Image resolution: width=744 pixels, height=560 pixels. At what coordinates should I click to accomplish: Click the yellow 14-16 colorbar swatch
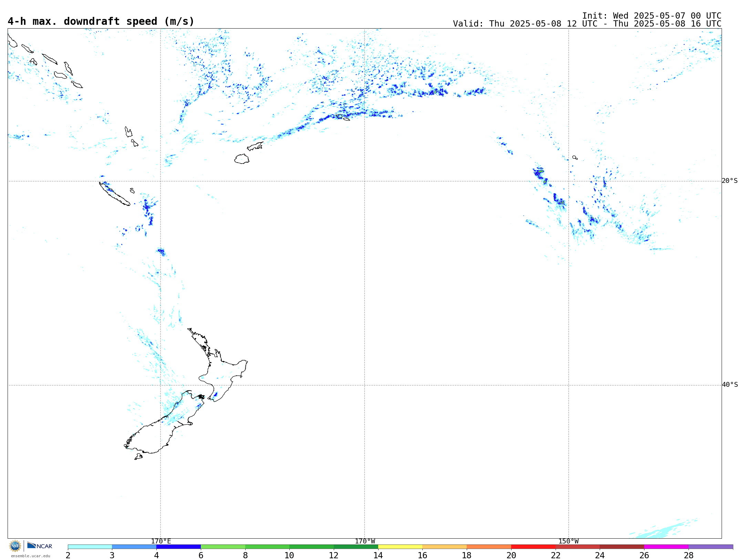(x=400, y=547)
